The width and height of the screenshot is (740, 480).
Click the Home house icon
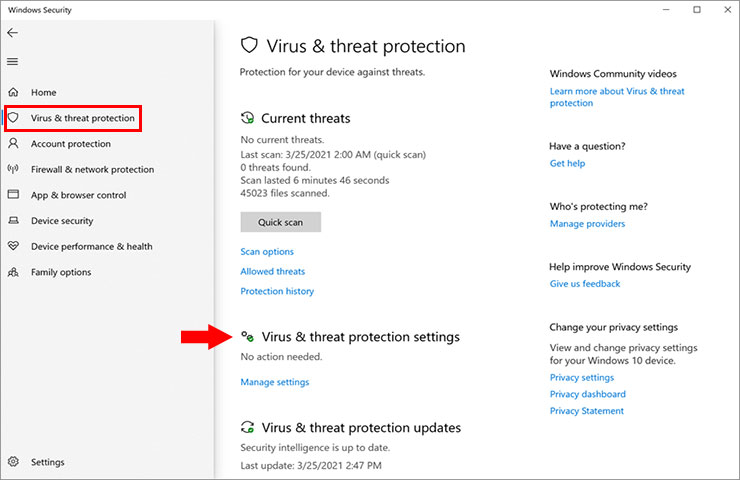coord(13,92)
